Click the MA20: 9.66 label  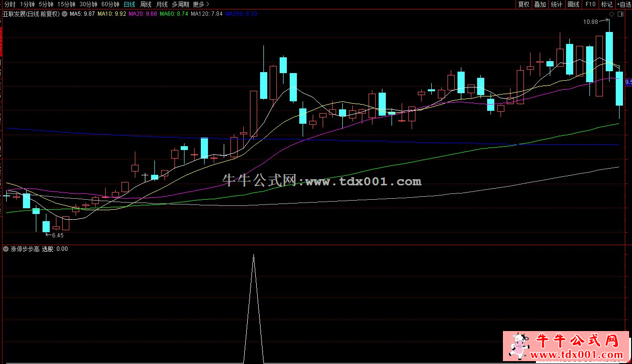143,14
